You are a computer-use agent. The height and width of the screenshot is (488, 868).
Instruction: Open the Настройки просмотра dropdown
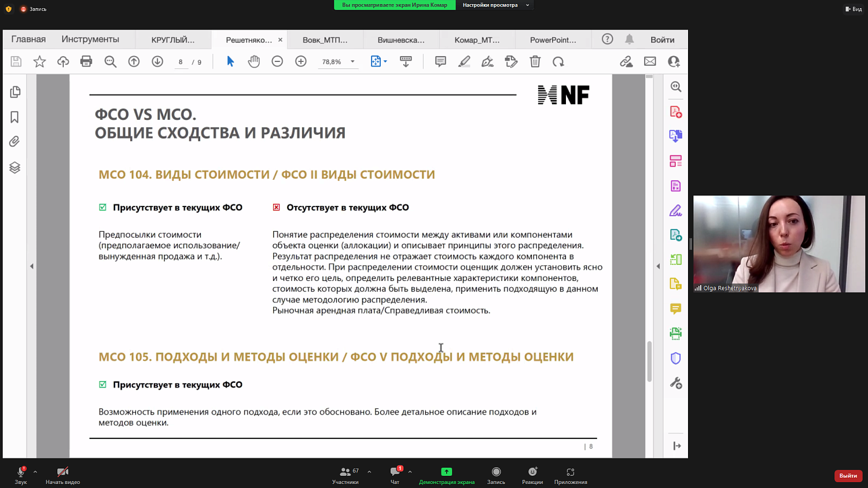tap(495, 5)
